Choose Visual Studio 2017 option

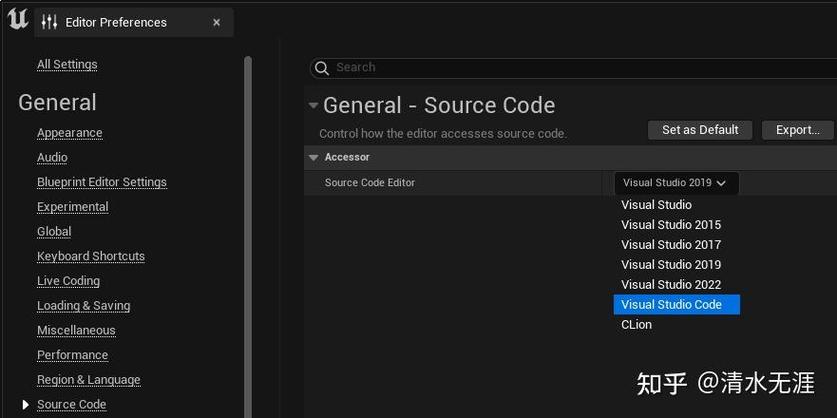[676, 245]
